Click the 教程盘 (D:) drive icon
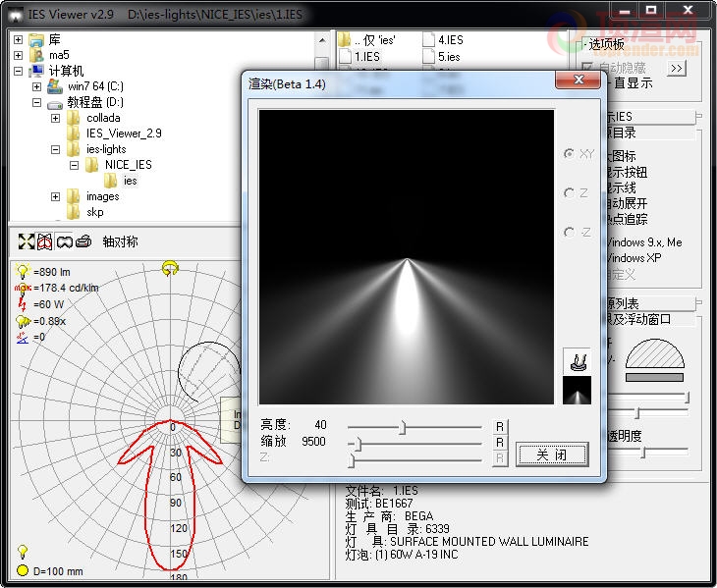The width and height of the screenshot is (717, 588). tap(55, 104)
